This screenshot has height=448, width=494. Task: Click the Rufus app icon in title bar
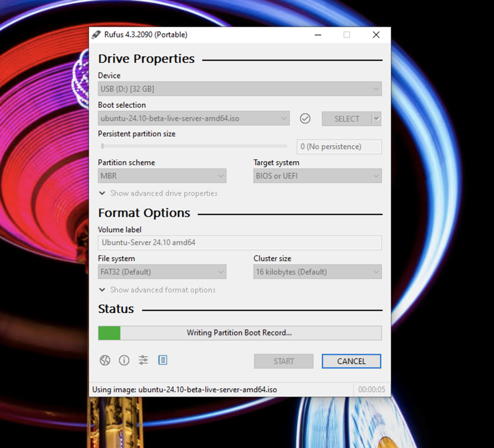click(x=96, y=35)
